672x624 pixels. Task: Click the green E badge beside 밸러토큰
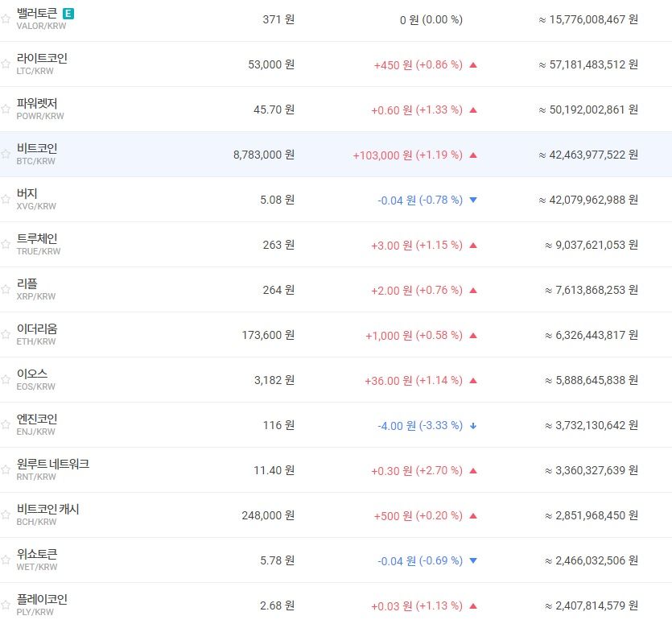(x=68, y=14)
